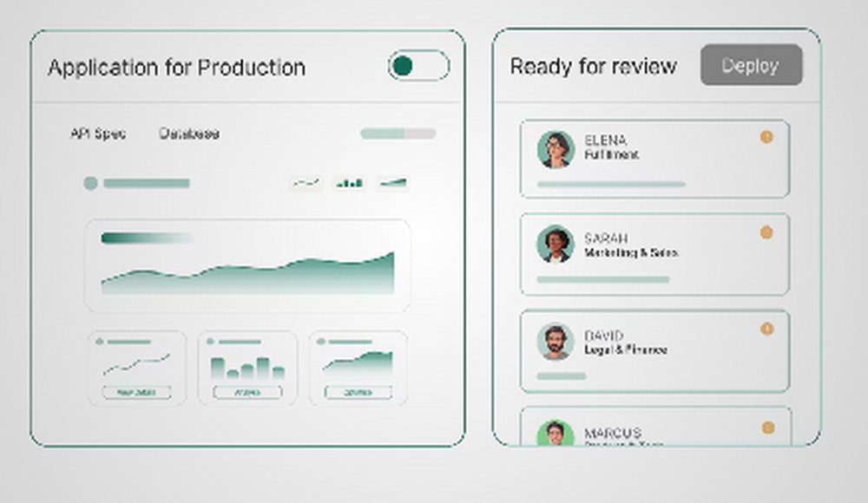
Task: Click the button under the line chart card
Action: (x=139, y=392)
